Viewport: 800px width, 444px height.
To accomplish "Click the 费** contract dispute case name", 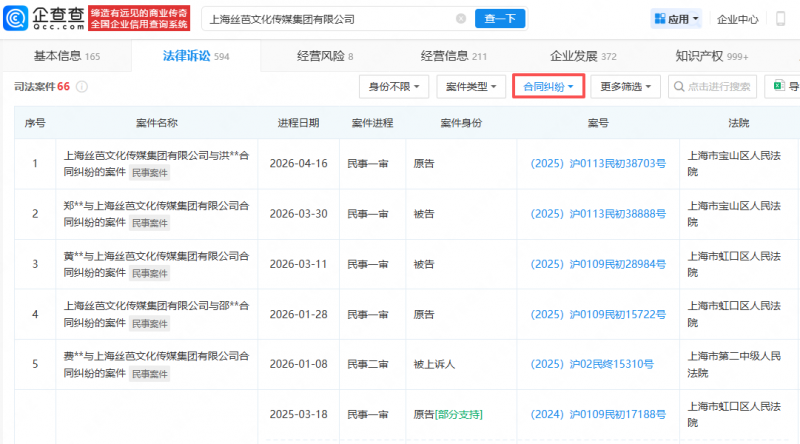I will (156, 364).
